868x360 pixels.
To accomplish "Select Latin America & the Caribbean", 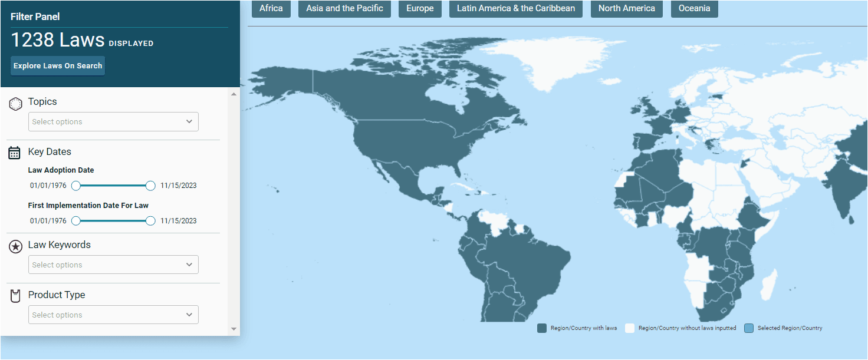I will coord(516,9).
